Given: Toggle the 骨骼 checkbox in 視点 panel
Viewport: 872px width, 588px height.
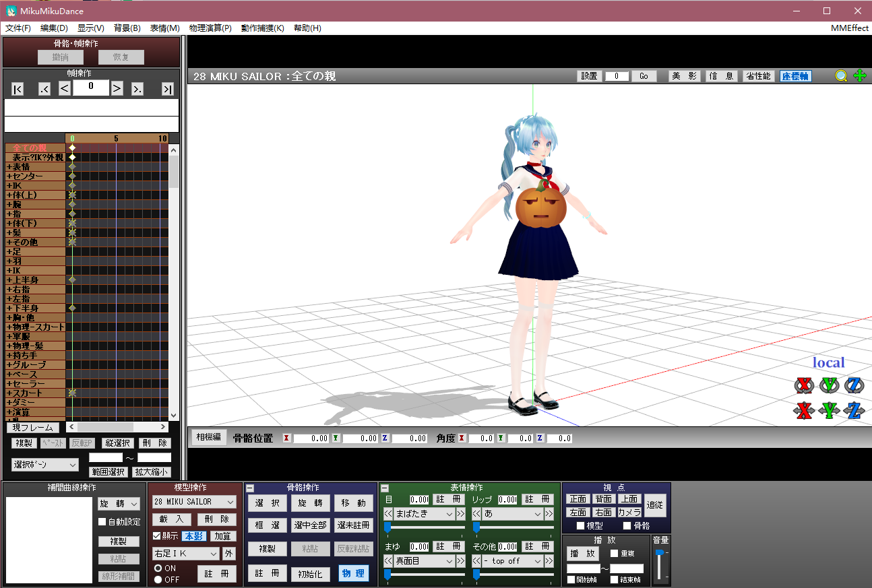Looking at the screenshot, I should pyautogui.click(x=627, y=525).
